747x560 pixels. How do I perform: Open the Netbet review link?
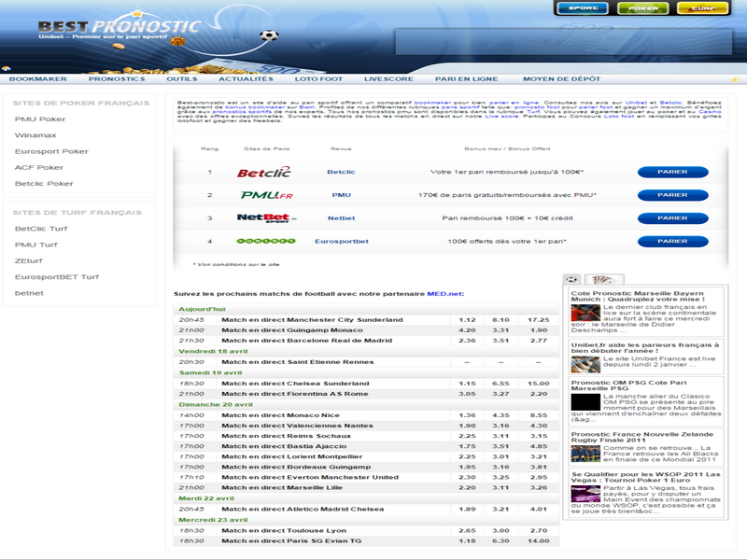[341, 218]
